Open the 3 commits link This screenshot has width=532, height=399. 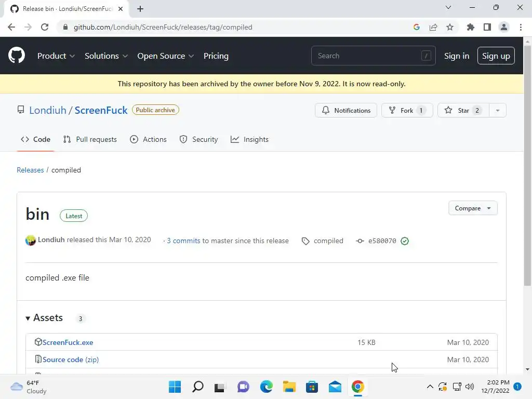pyautogui.click(x=183, y=241)
